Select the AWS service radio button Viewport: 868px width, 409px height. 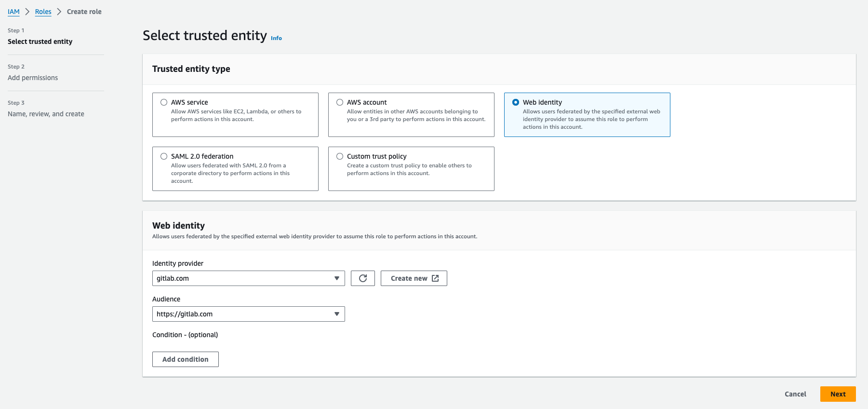(164, 102)
